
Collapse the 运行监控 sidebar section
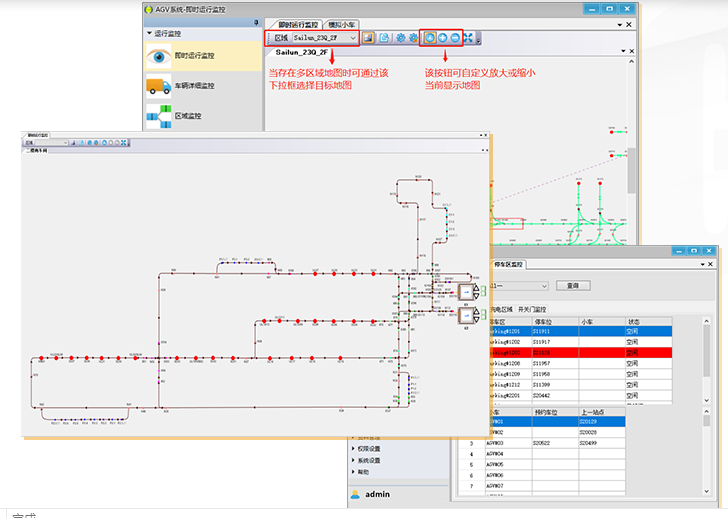[x=150, y=33]
